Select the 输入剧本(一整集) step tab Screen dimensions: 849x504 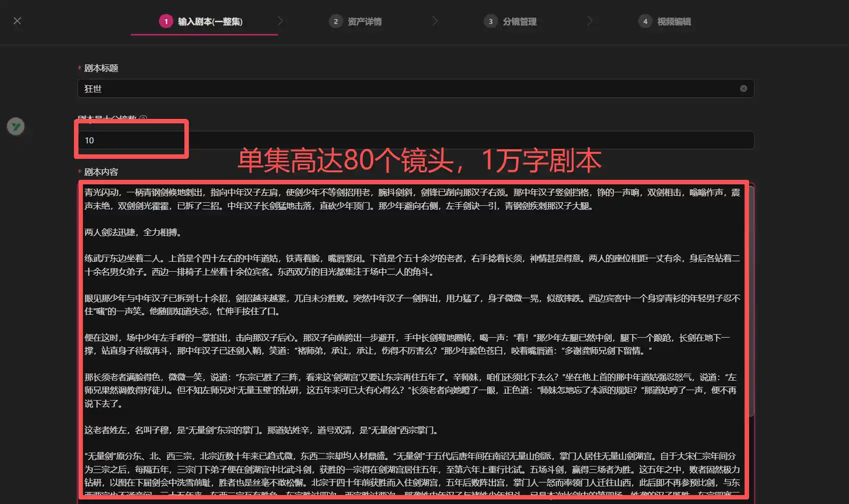tap(210, 21)
